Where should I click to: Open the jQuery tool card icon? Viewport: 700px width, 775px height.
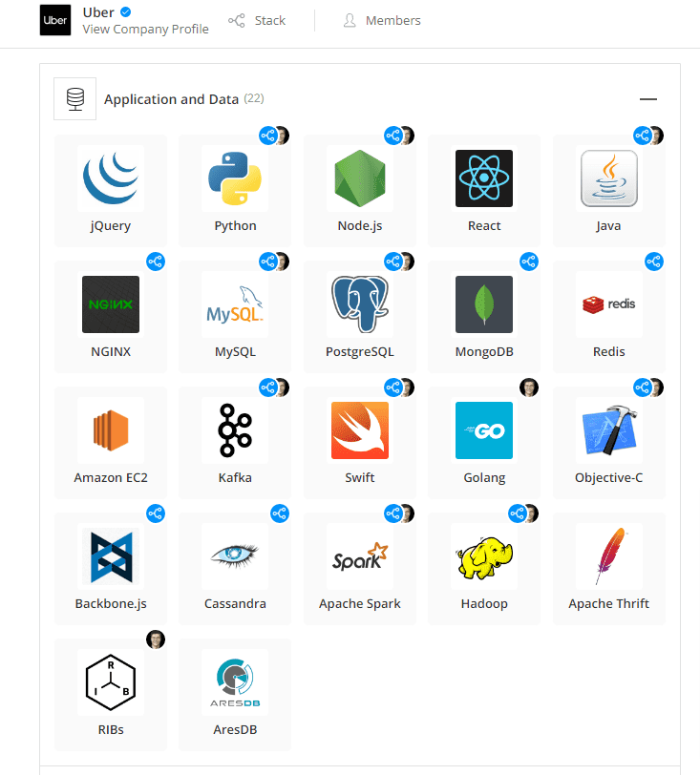(111, 178)
